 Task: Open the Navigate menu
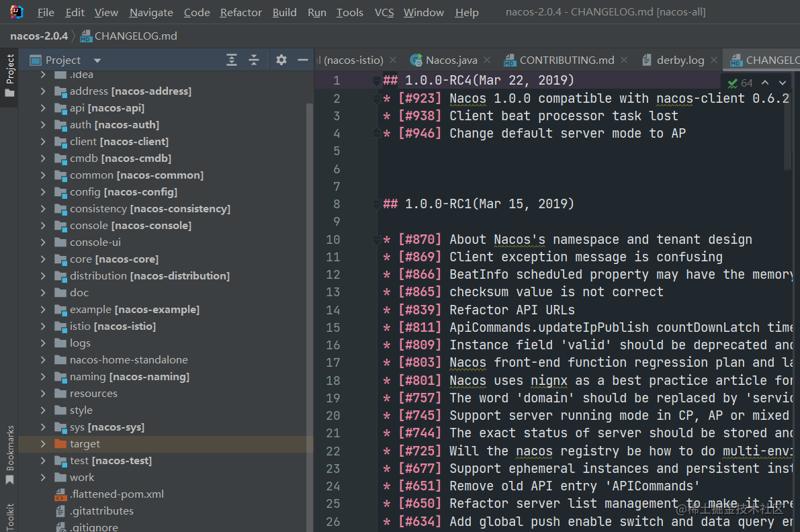(151, 12)
